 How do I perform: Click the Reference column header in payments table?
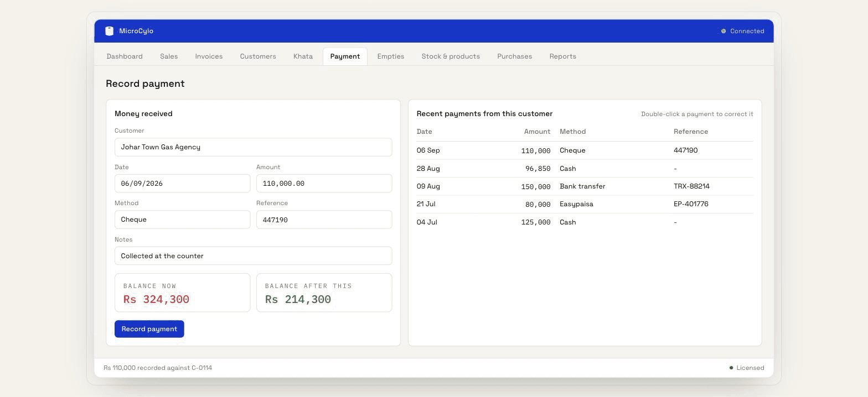[691, 132]
